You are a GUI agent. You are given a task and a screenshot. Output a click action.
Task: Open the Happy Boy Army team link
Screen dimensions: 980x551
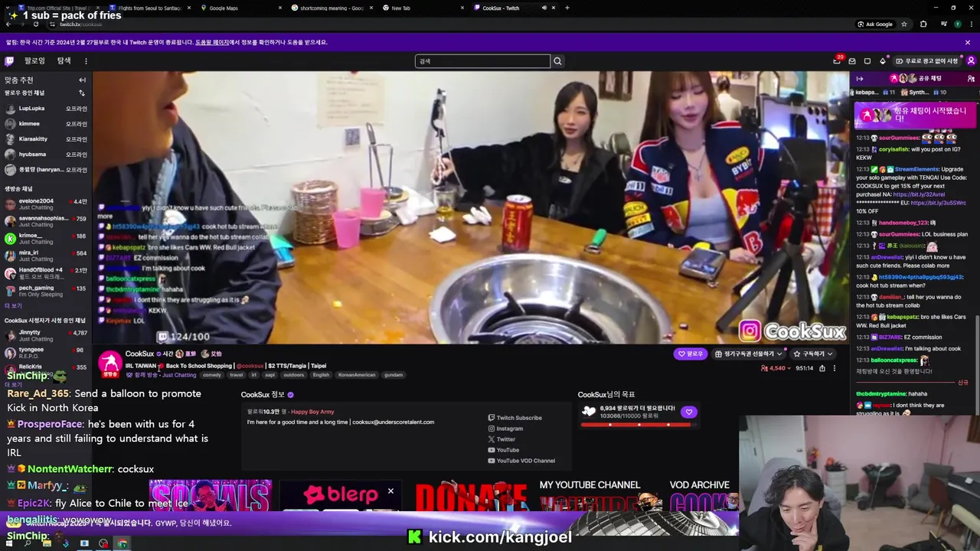pyautogui.click(x=312, y=412)
